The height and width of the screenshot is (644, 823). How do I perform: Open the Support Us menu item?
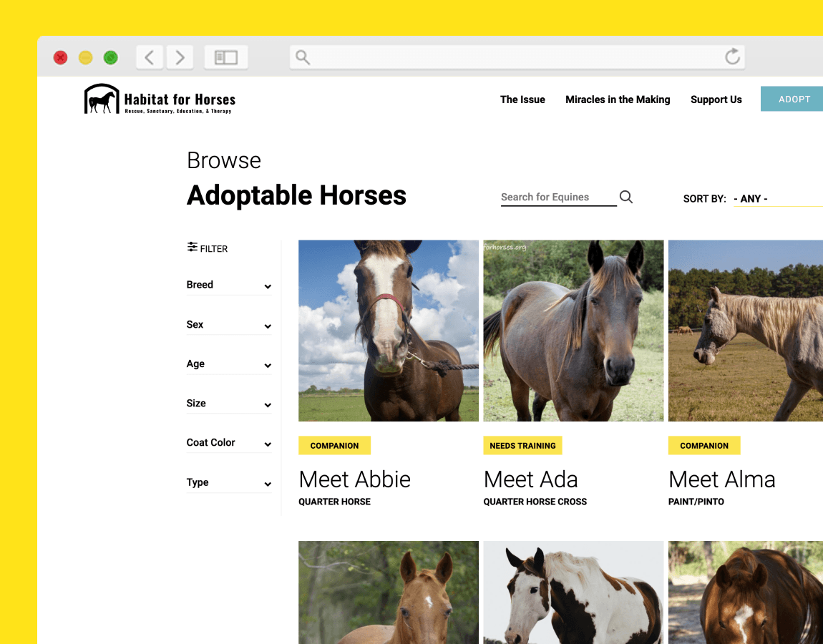click(x=716, y=99)
